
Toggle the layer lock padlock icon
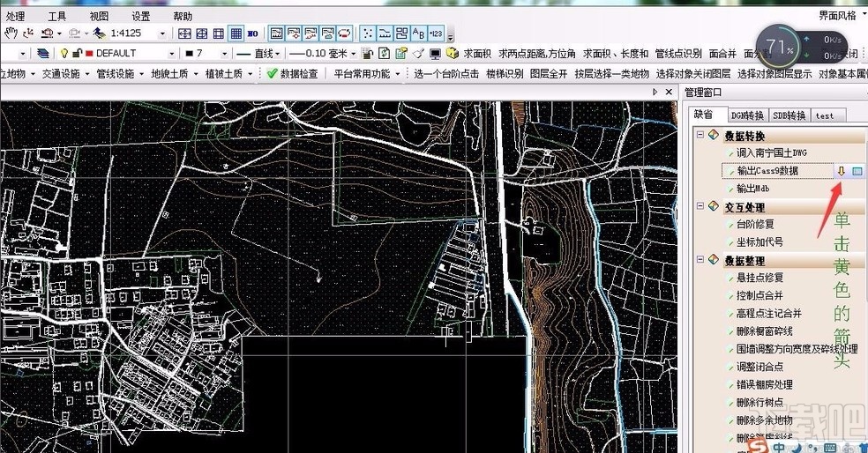pyautogui.click(x=77, y=54)
